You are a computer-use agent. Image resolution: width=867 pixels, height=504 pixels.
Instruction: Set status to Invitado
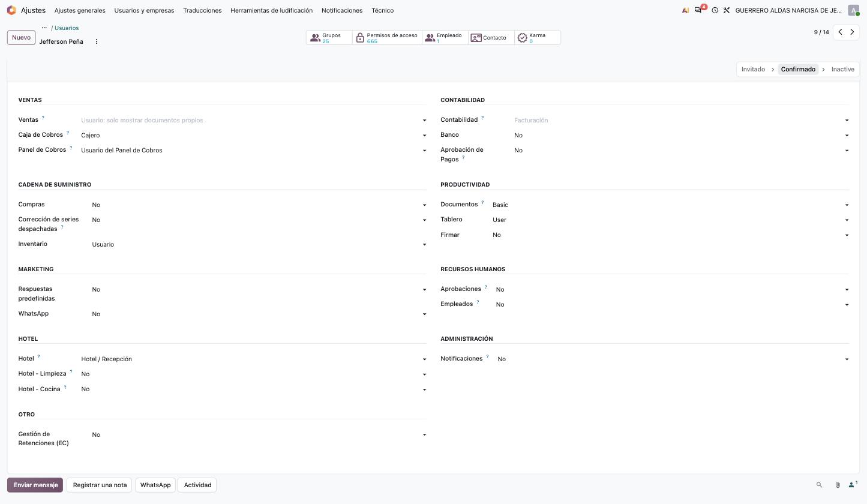(x=753, y=69)
